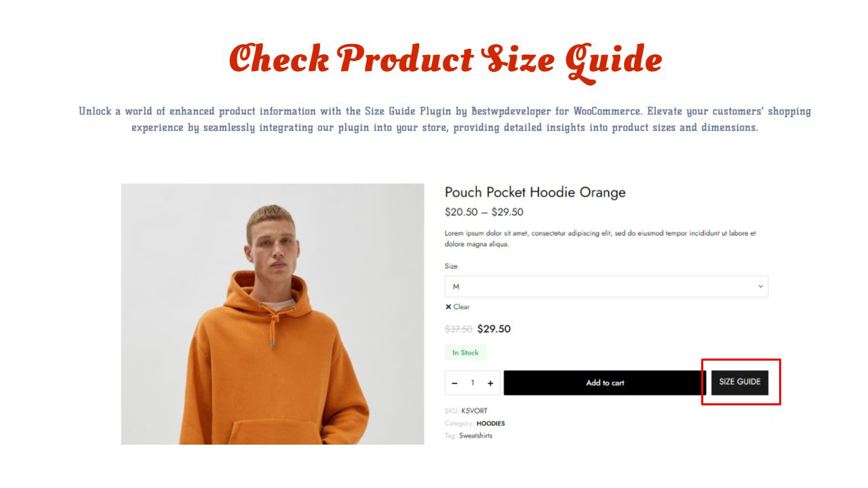Clear the selected size option
The image size is (868, 488).
[458, 307]
